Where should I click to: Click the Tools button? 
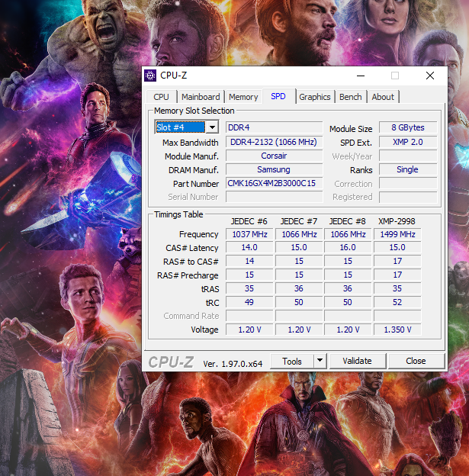tap(292, 361)
